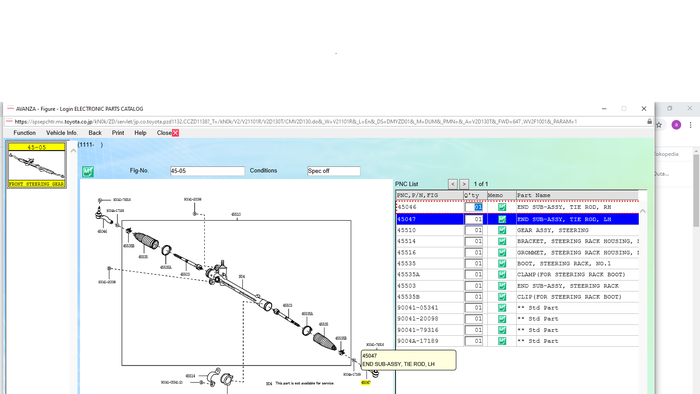Open memo icon for part 45516
The width and height of the screenshot is (700, 394).
click(x=502, y=253)
